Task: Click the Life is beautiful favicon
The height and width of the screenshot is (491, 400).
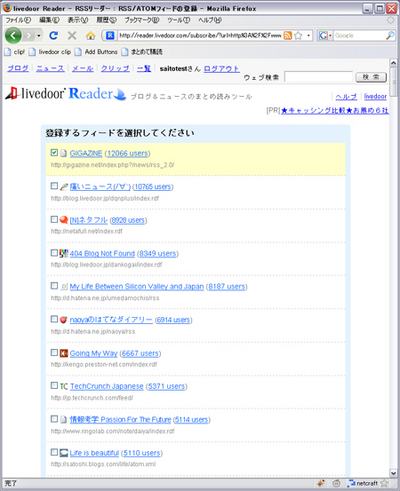Action: (x=64, y=453)
